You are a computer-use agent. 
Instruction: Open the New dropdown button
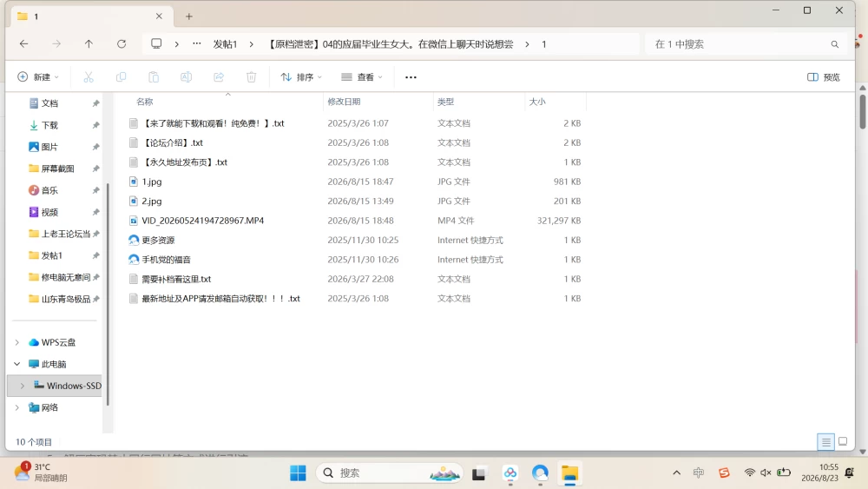pyautogui.click(x=38, y=77)
